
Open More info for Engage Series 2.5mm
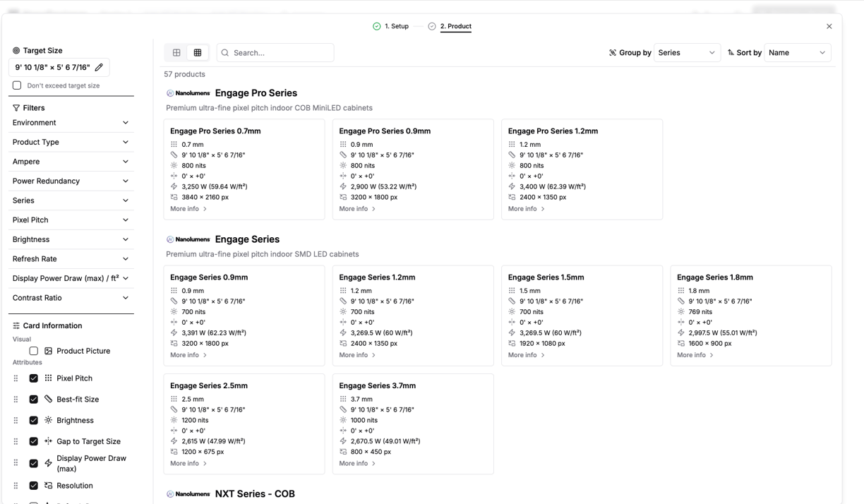188,464
